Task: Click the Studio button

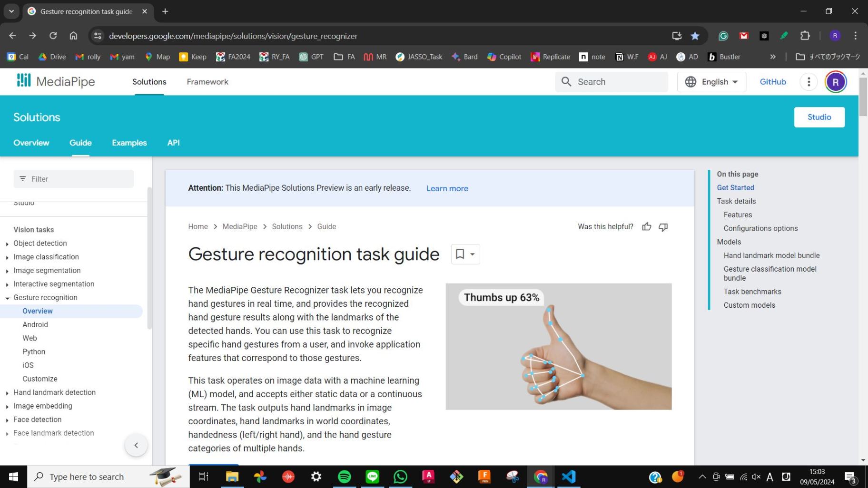Action: (x=819, y=117)
